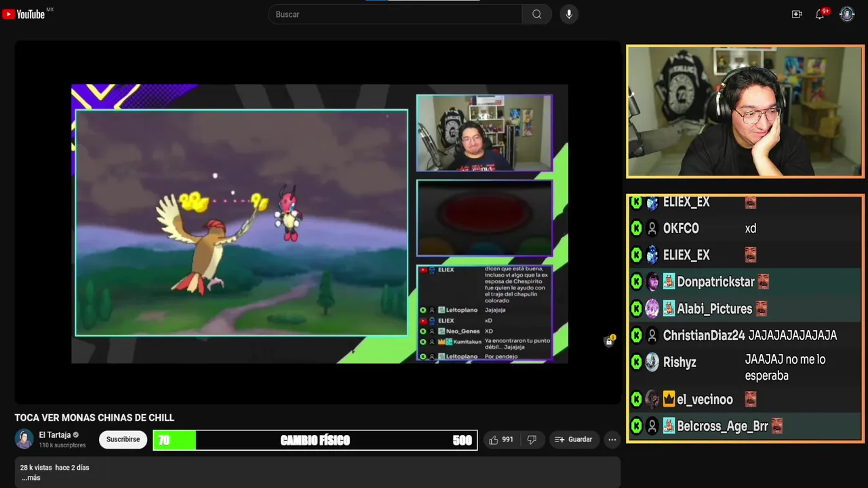
Task: Click Donpatrickstar chat username
Action: click(x=715, y=282)
